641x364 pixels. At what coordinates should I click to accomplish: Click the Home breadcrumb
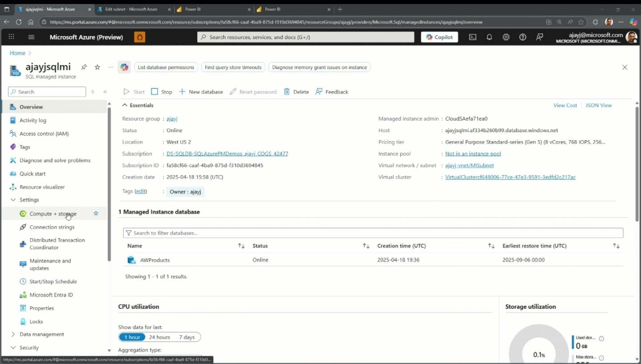coord(17,53)
